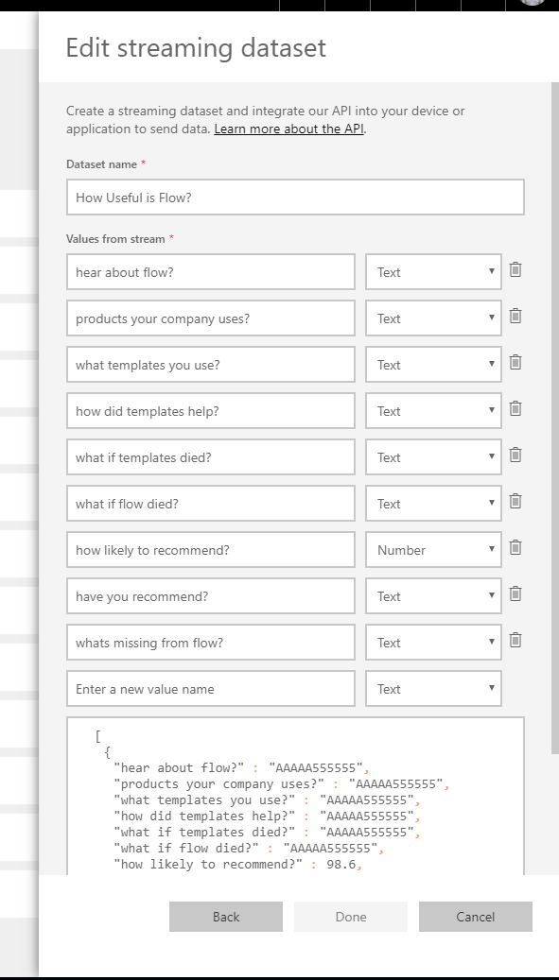Change type for 'whats missing from flow?'
Image resolution: width=559 pixels, height=980 pixels.
(x=433, y=642)
